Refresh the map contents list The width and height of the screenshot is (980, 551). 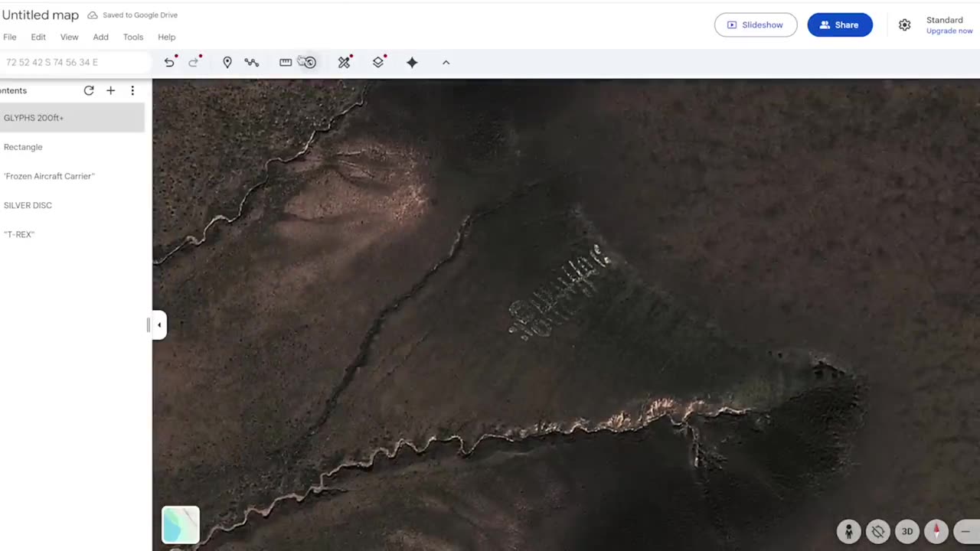pos(89,90)
